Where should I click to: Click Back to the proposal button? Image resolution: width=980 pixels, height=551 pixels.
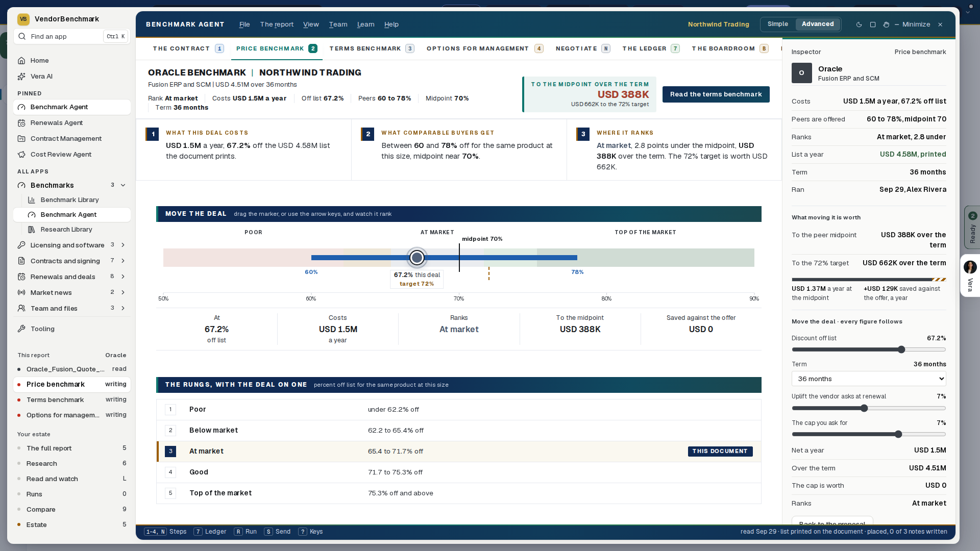tap(832, 521)
